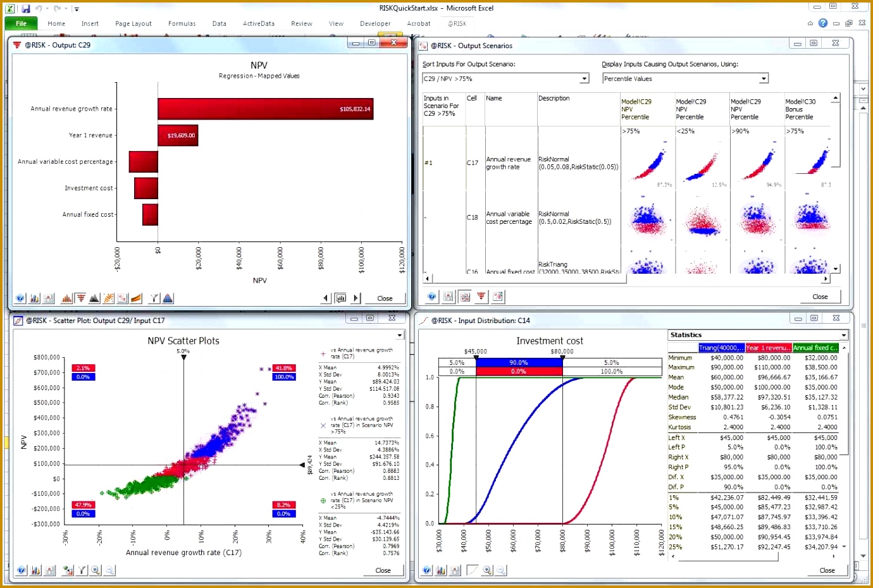Click fit distribution icon in Output C29 toolbar
The height and width of the screenshot is (588, 873).
168,298
